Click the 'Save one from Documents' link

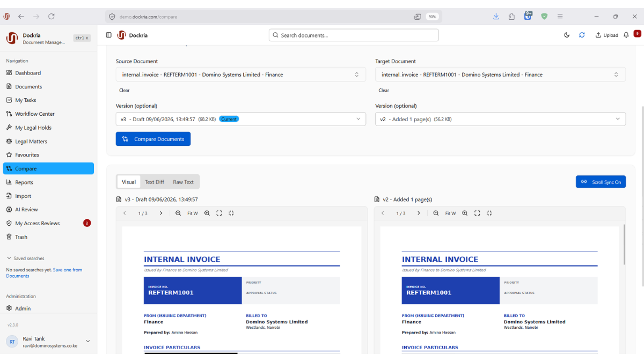45,273
